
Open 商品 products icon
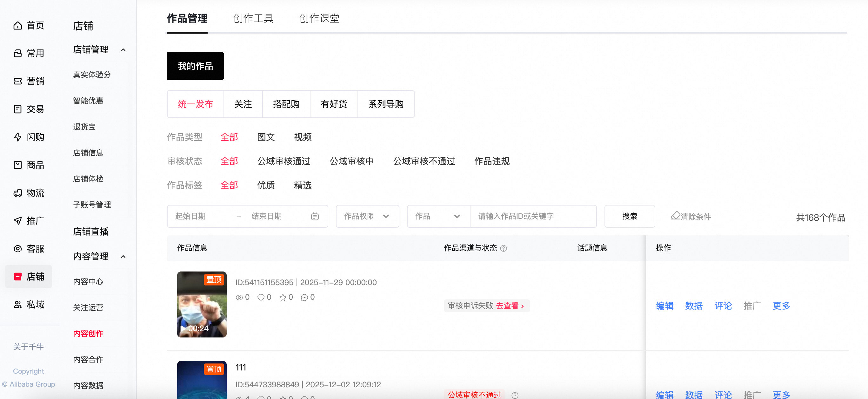tap(17, 165)
